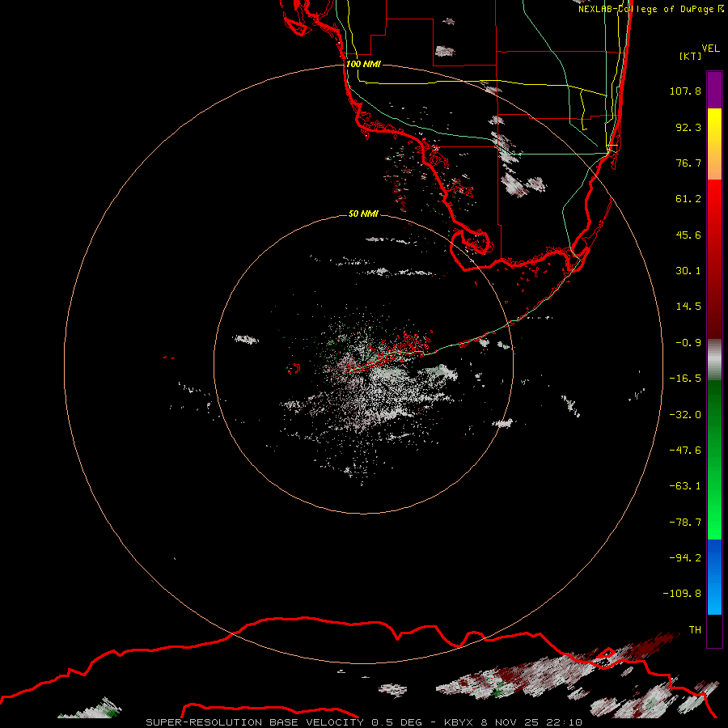
Task: Select the 14.5 velocity scale value
Action: [688, 307]
